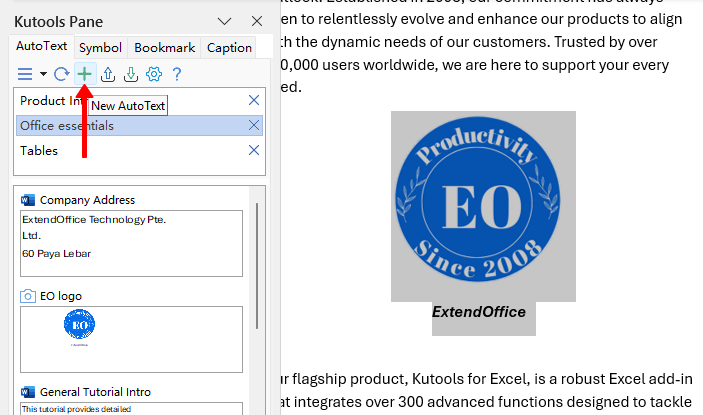Open the help question mark icon
This screenshot has height=415, width=703.
click(177, 74)
